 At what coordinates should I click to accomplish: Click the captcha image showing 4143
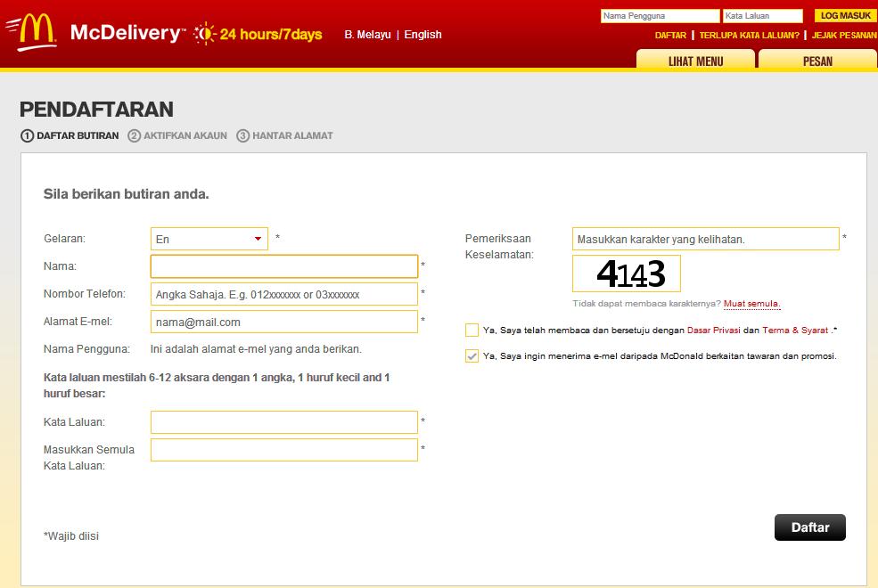tap(627, 274)
